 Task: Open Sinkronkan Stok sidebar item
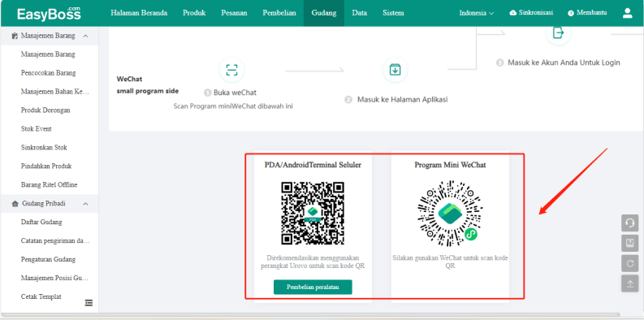pos(44,148)
